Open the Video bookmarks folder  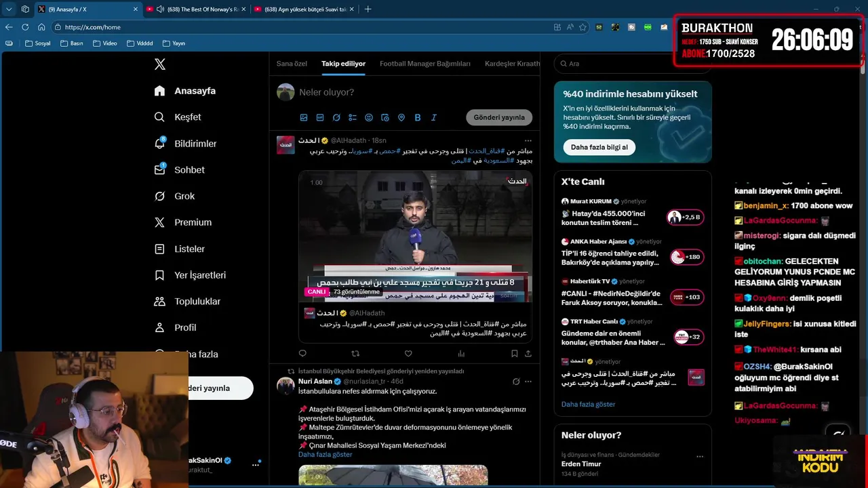coord(105,43)
